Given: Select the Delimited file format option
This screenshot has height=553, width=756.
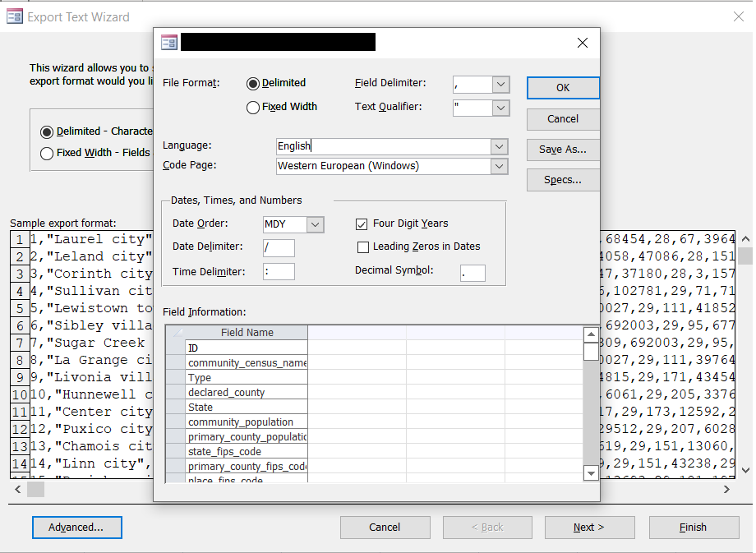Looking at the screenshot, I should pos(252,84).
